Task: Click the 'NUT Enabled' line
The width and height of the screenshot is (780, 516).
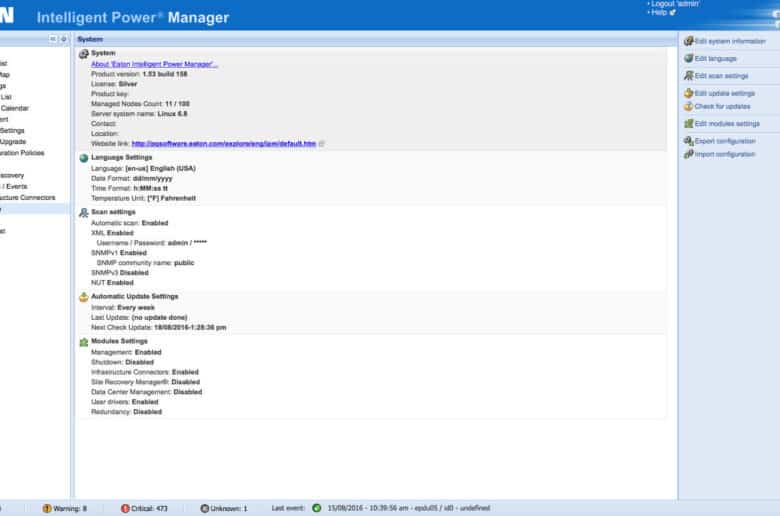Action: (x=112, y=283)
